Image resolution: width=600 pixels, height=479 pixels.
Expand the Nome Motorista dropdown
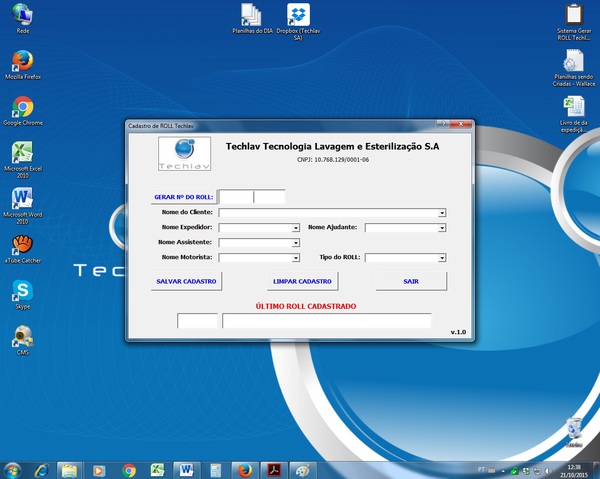tap(296, 258)
